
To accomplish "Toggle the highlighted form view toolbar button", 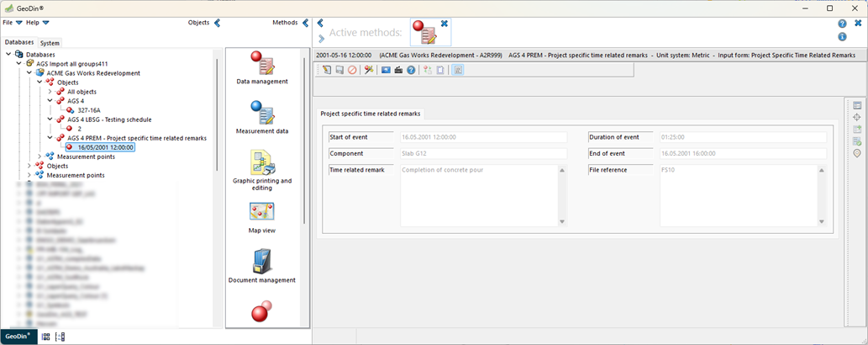I will tap(459, 70).
